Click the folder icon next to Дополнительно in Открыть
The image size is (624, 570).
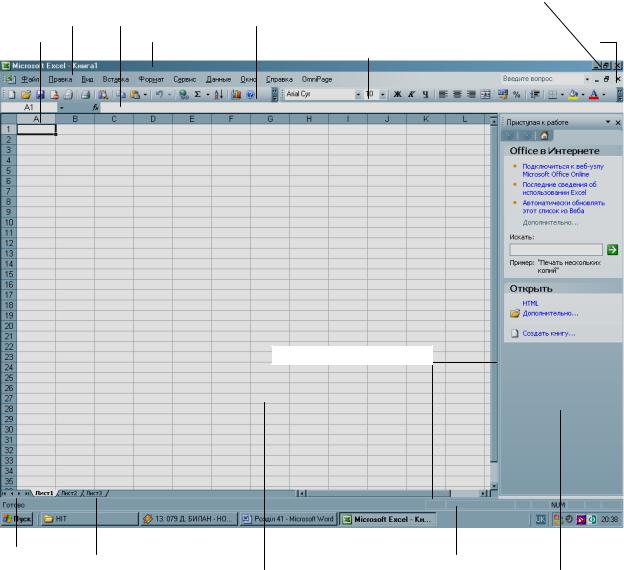(515, 314)
